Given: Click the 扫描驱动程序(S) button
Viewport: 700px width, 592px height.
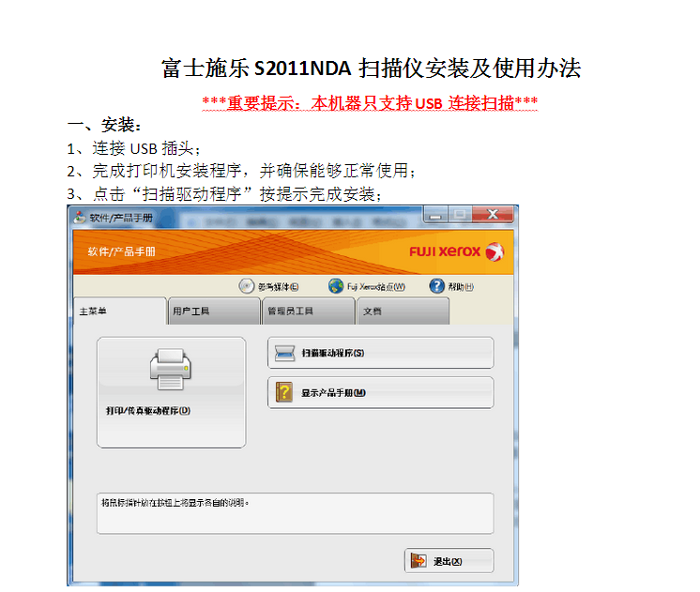Looking at the screenshot, I should tap(380, 353).
